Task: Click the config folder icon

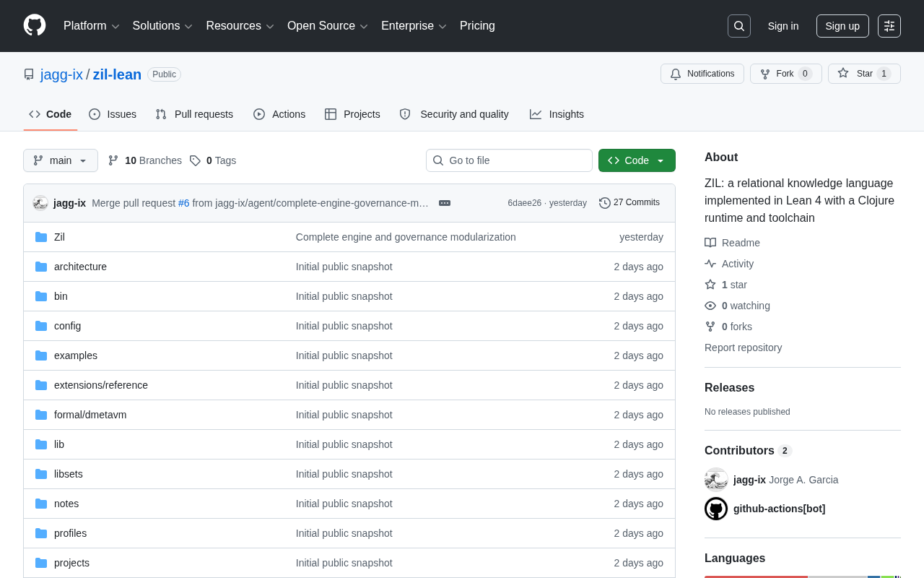Action: [x=41, y=326]
